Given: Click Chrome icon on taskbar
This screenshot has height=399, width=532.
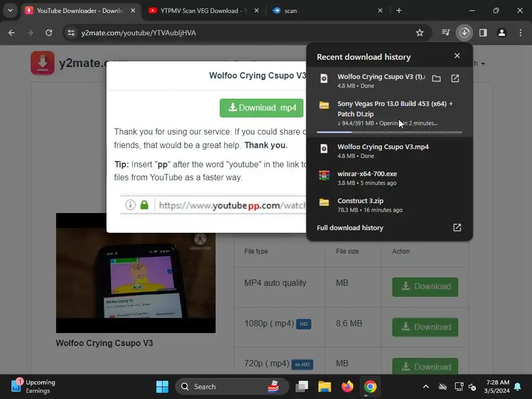Looking at the screenshot, I should (370, 387).
